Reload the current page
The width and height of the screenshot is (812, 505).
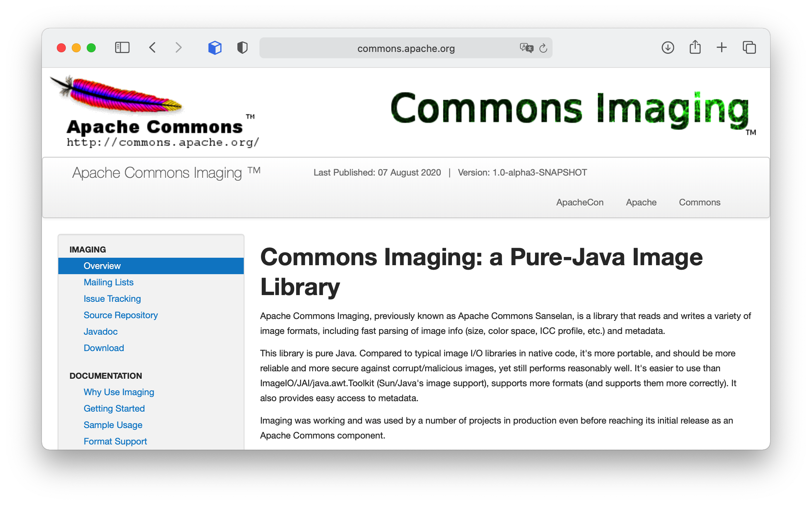[543, 48]
